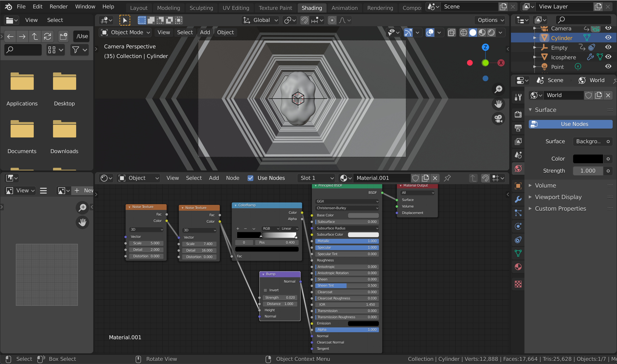The width and height of the screenshot is (617, 364).
Task: Toggle camera view icon in viewport
Action: coord(498,119)
